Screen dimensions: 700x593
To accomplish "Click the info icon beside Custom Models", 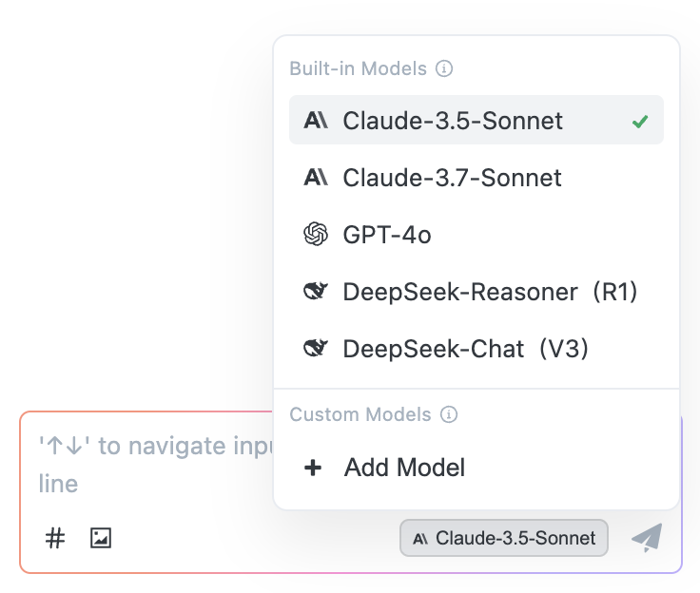I will tap(450, 415).
